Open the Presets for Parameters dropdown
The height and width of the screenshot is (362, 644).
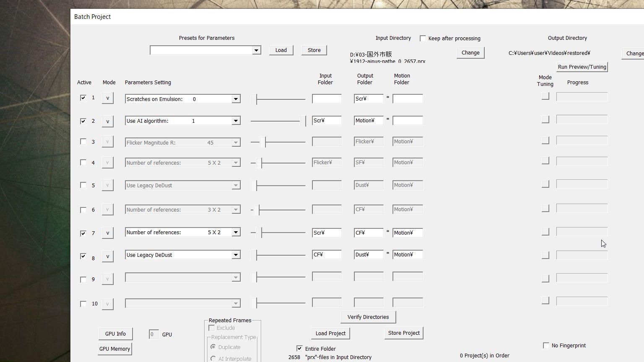pos(256,50)
